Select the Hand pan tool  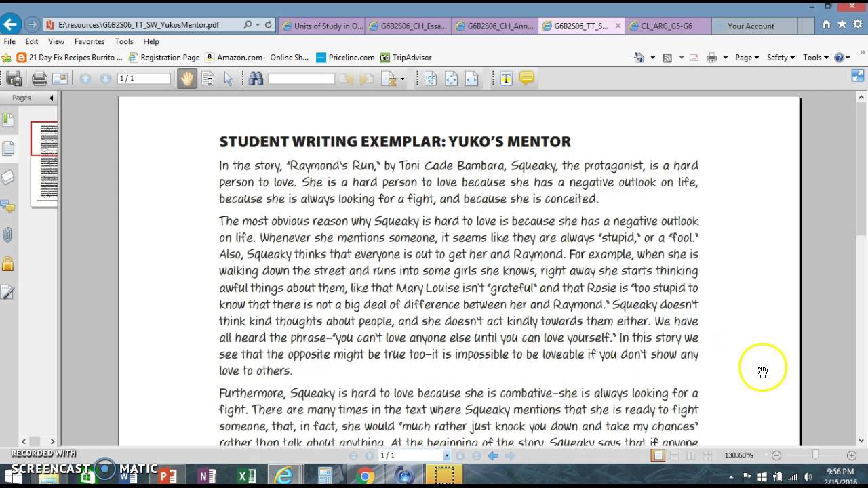click(186, 79)
